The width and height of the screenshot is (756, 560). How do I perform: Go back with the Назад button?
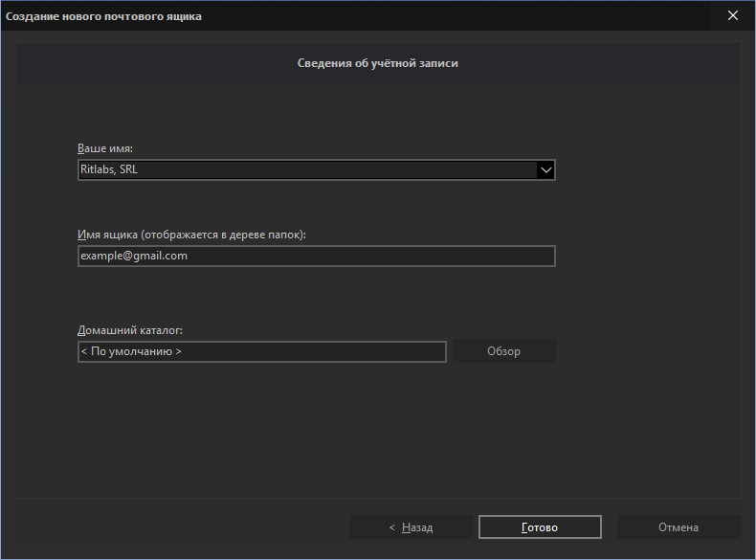pos(411,527)
